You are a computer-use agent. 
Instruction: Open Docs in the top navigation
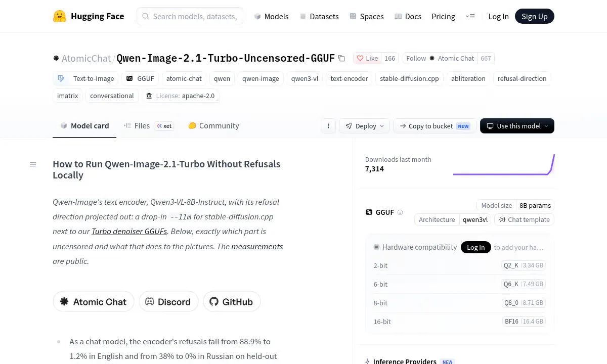coord(408,16)
